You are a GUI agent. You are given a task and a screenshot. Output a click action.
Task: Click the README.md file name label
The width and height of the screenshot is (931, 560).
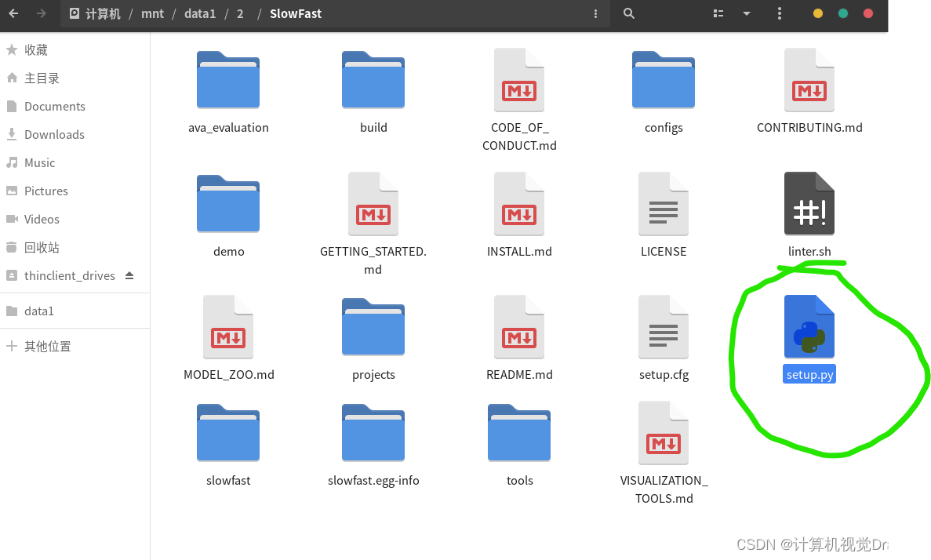519,375
